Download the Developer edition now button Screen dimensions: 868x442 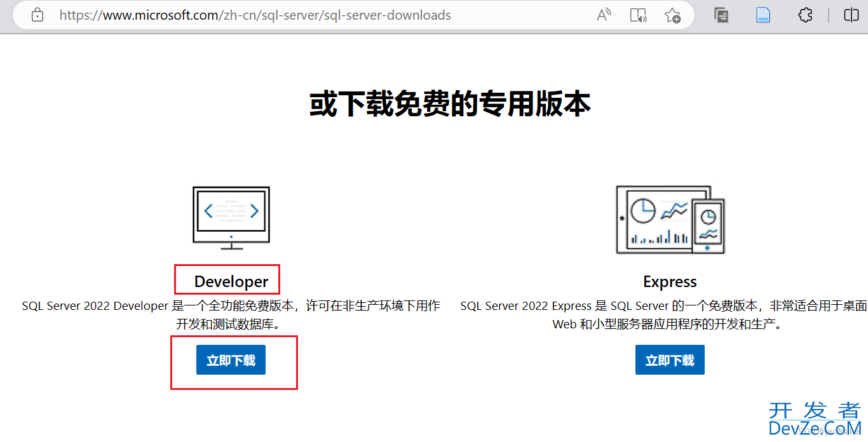(x=231, y=360)
